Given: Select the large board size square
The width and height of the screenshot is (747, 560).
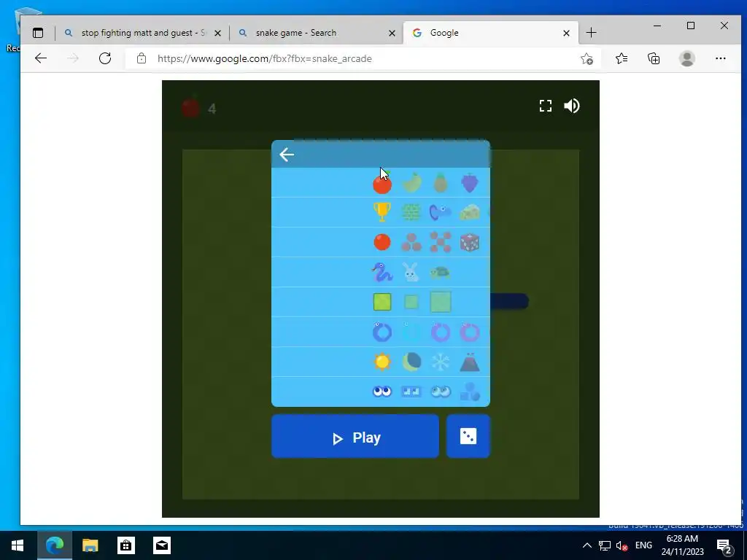Looking at the screenshot, I should coord(441,302).
